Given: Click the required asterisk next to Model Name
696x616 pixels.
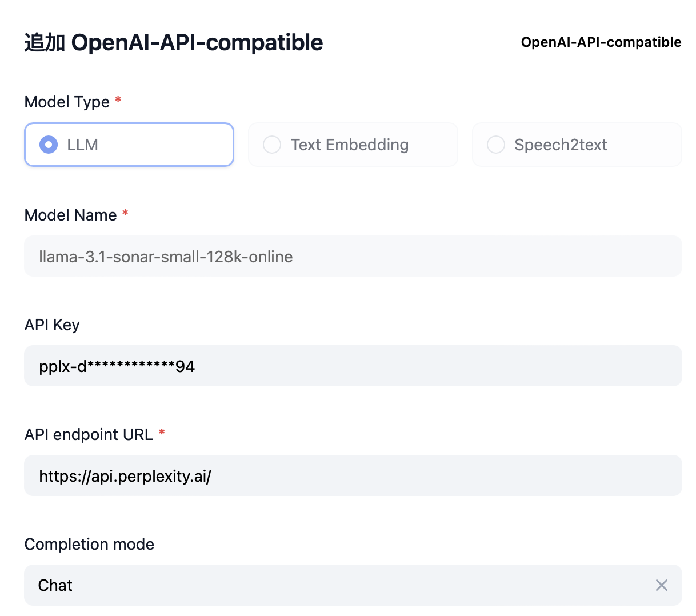Looking at the screenshot, I should click(125, 214).
